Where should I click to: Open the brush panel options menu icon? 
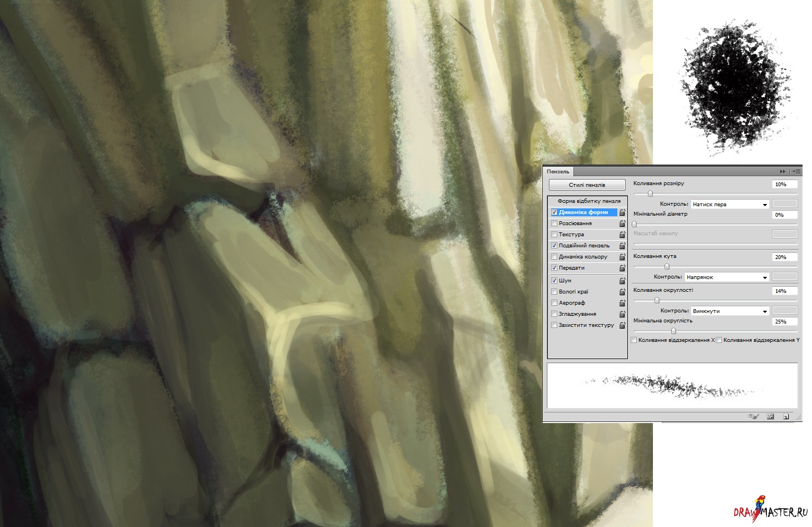click(796, 171)
